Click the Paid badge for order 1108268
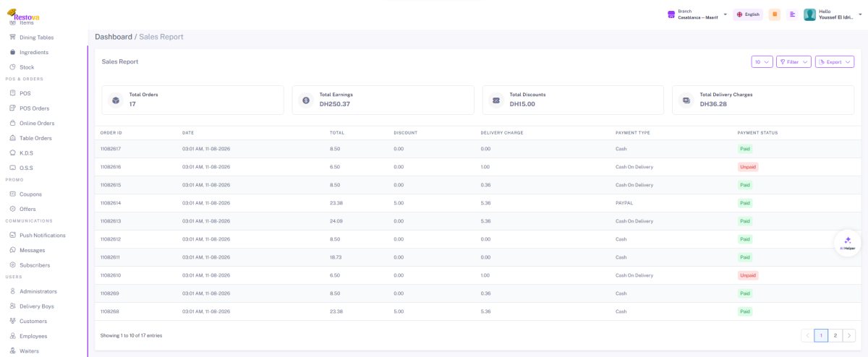 pyautogui.click(x=744, y=311)
